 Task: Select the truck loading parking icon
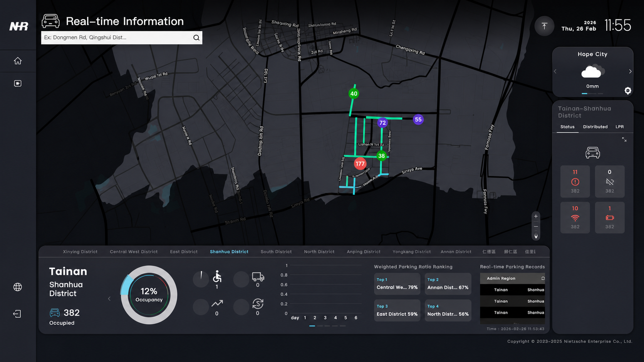(258, 277)
